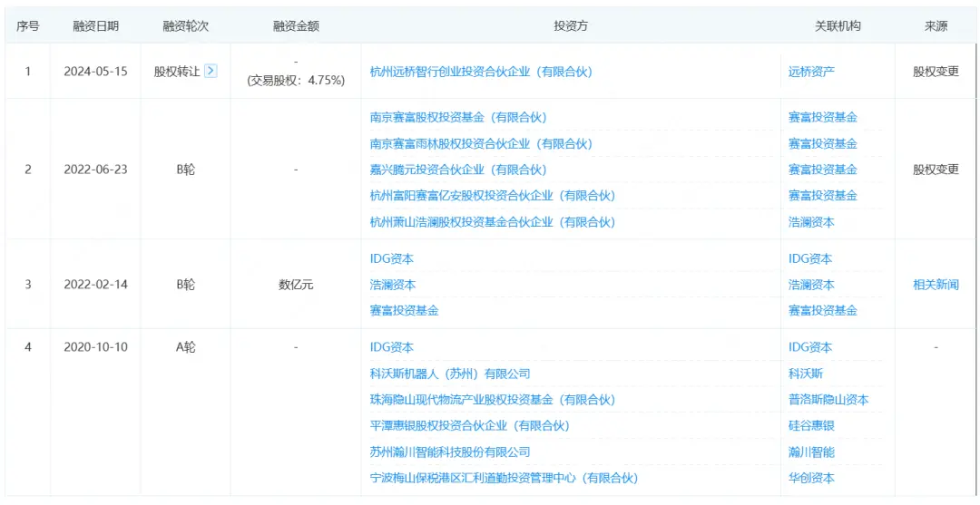This screenshot has width=980, height=505.
Task: Open investor 珠海隐山现代物流产业股权投资基金
Action: (493, 400)
